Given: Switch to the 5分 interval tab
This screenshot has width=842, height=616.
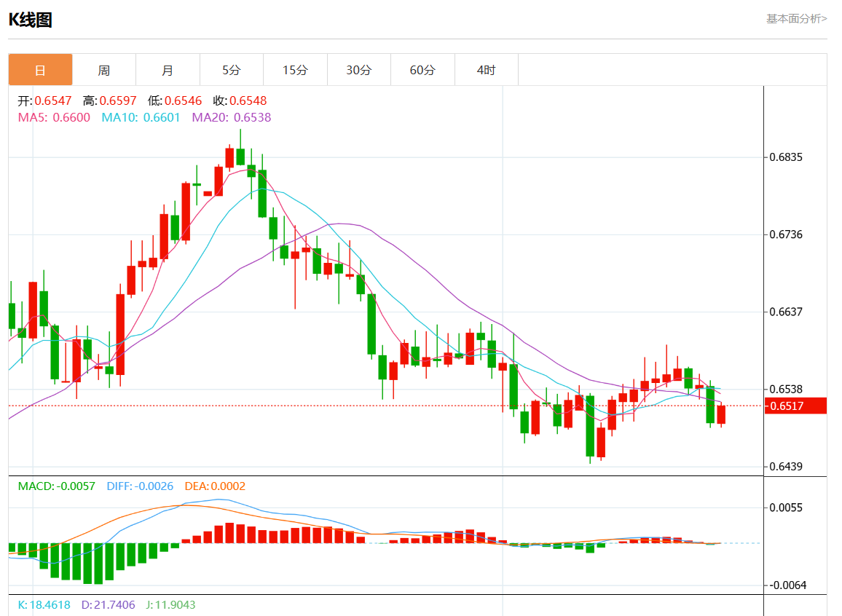Looking at the screenshot, I should [231, 70].
